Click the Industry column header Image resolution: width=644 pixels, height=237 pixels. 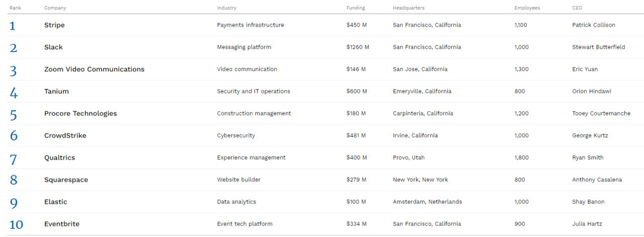226,8
